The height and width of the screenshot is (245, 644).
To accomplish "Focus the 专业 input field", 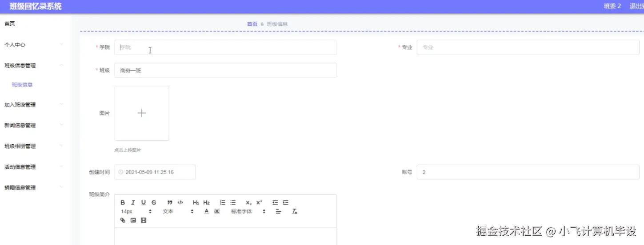I will 528,47.
